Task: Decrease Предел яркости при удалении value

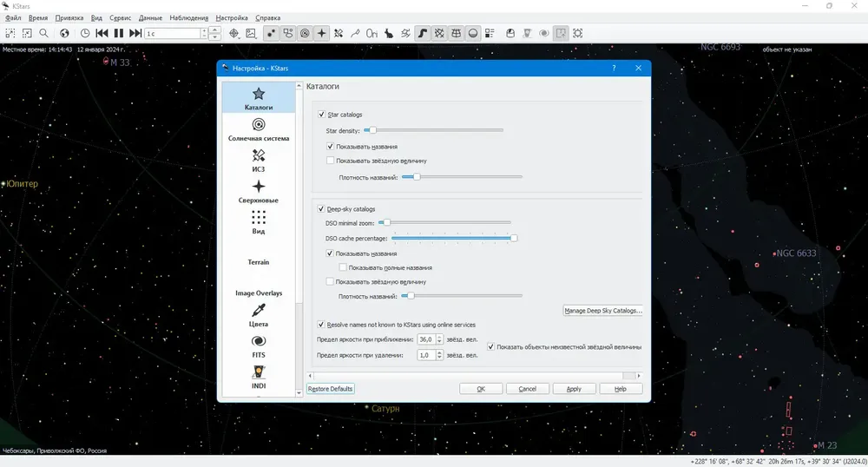Action: coord(439,358)
